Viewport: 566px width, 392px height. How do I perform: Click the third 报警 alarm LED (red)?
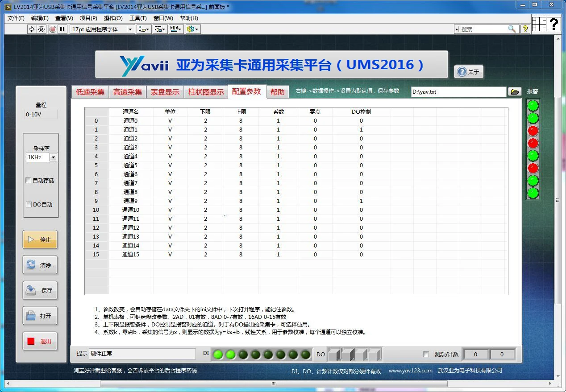click(533, 131)
